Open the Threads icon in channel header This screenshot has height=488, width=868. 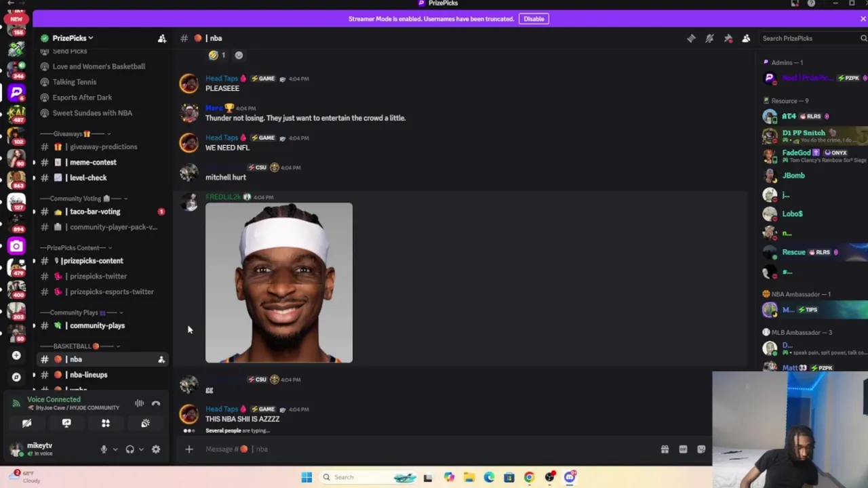point(691,39)
